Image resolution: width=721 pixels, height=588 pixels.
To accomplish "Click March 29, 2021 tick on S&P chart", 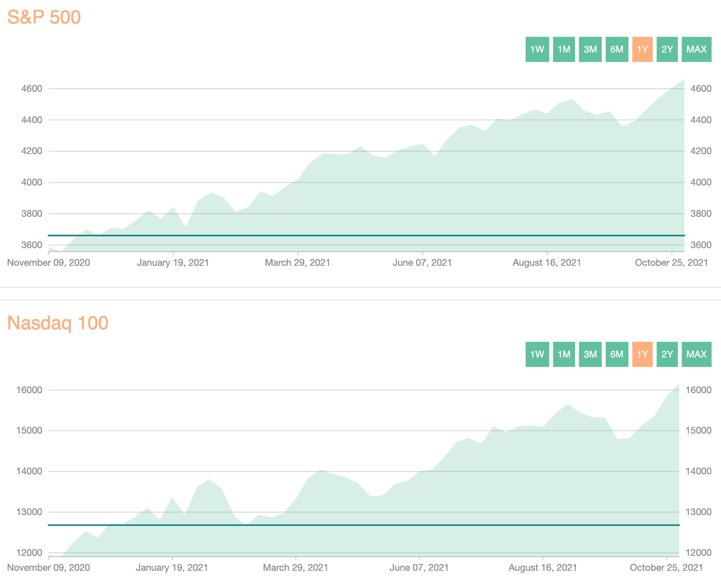I will (298, 262).
